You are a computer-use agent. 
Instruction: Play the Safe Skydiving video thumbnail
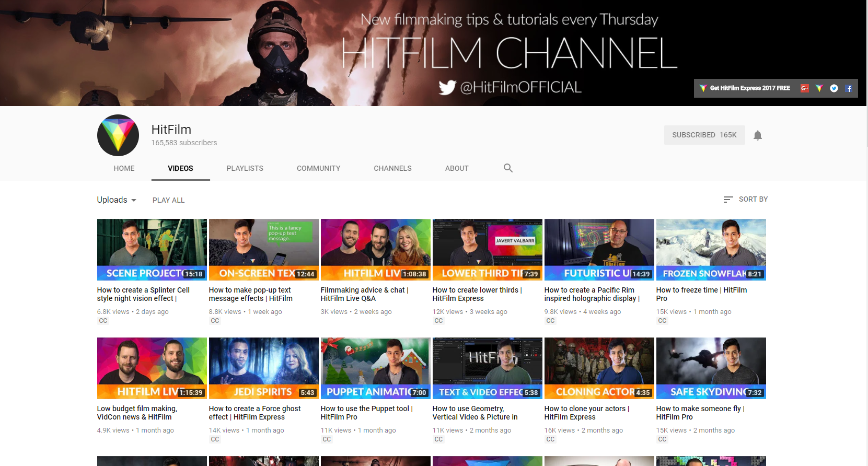coord(711,368)
